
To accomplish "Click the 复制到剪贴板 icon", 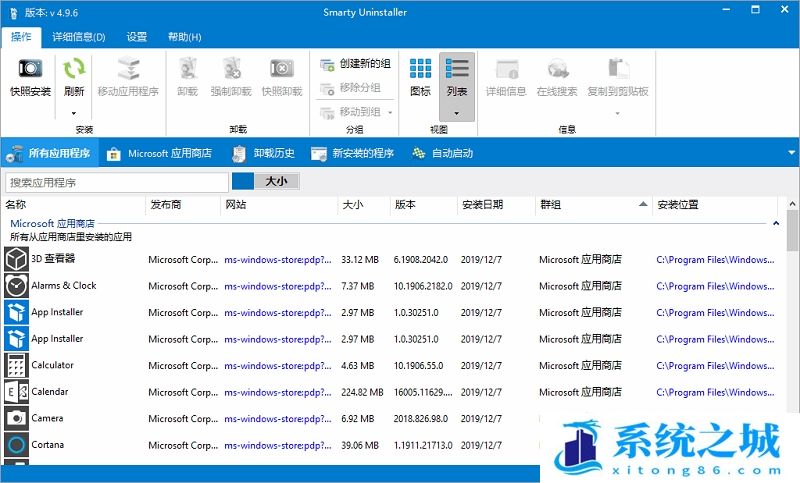I will tap(617, 68).
